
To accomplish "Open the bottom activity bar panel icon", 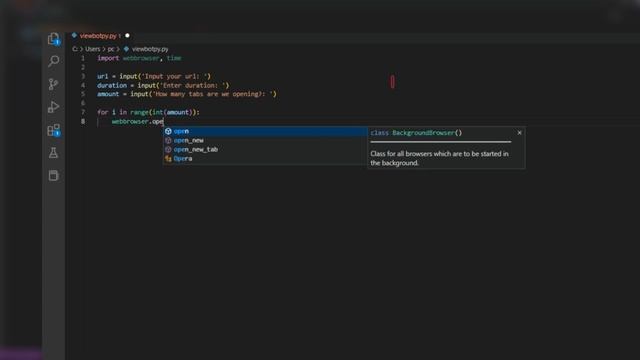I will 53,176.
